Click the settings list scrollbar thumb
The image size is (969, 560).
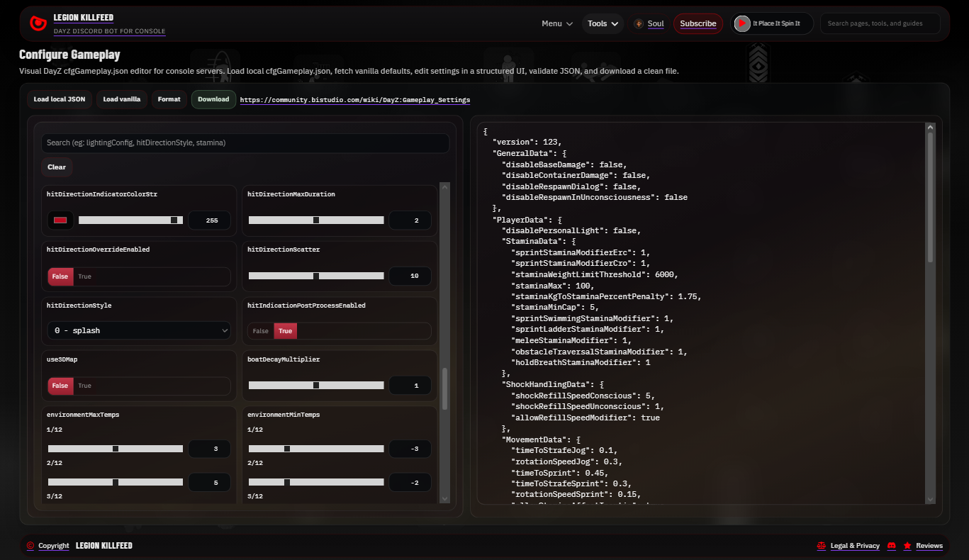pos(445,388)
